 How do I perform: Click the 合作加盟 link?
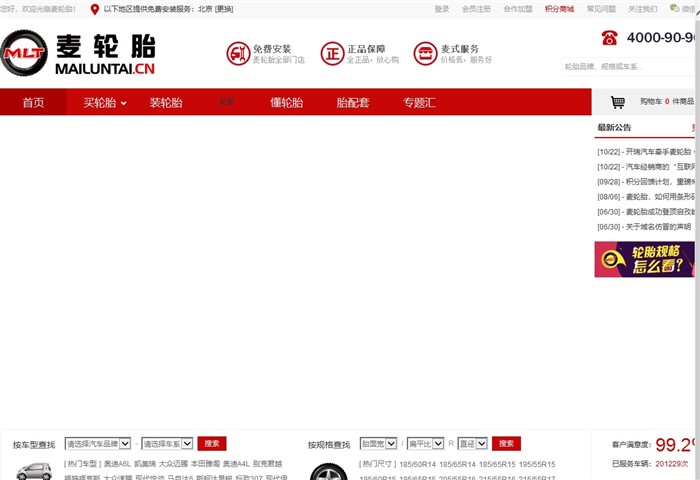point(518,9)
